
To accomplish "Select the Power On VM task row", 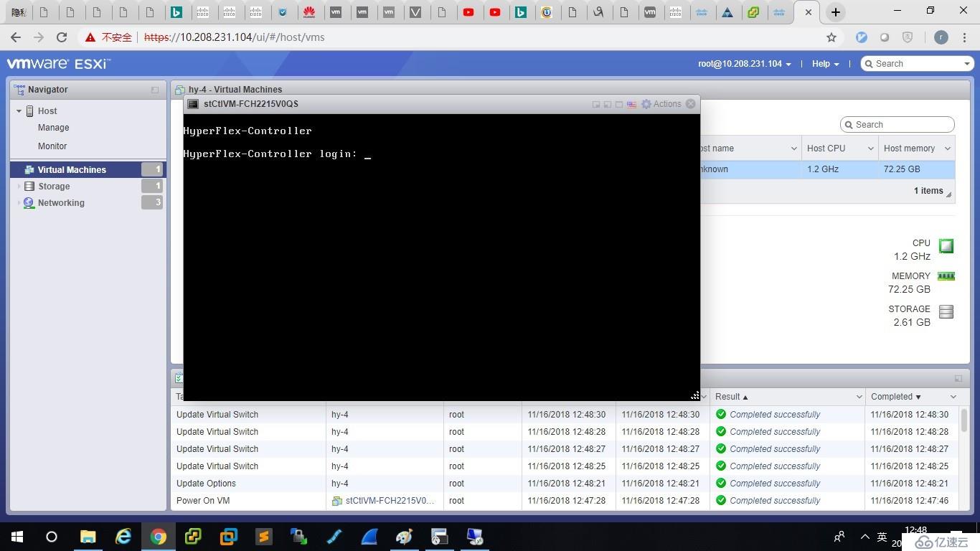I will pyautogui.click(x=565, y=501).
